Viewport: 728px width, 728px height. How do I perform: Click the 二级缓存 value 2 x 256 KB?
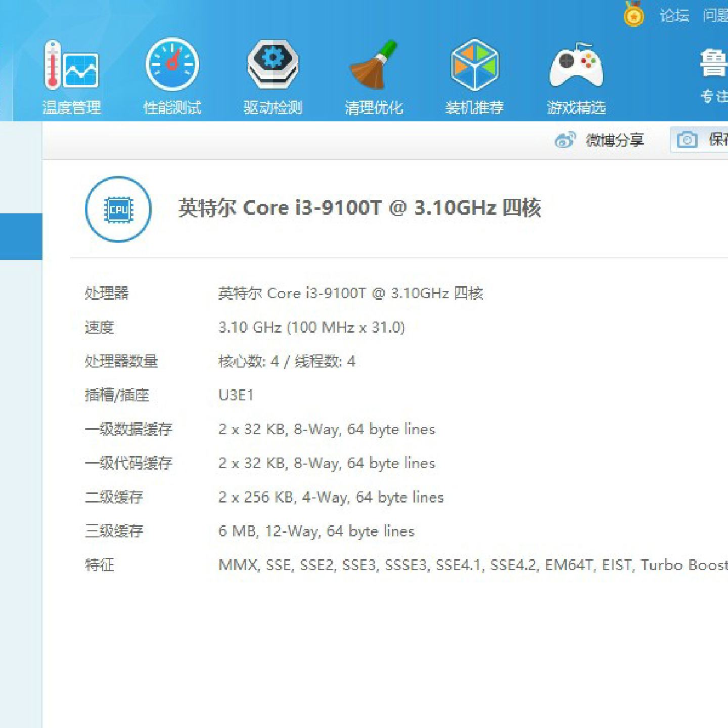pos(331,497)
